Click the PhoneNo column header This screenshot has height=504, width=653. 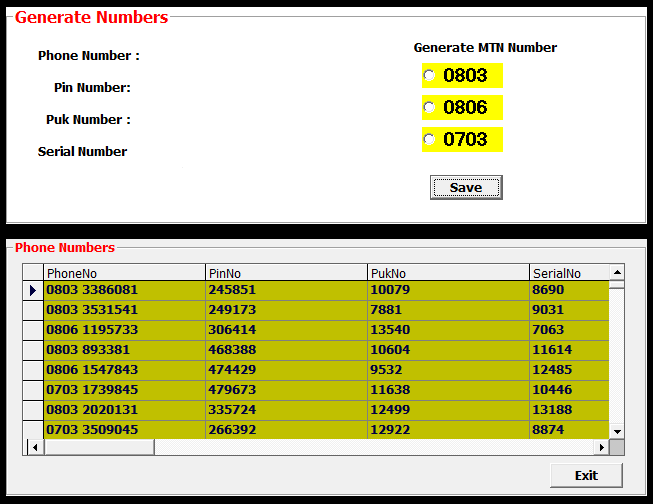coord(125,273)
